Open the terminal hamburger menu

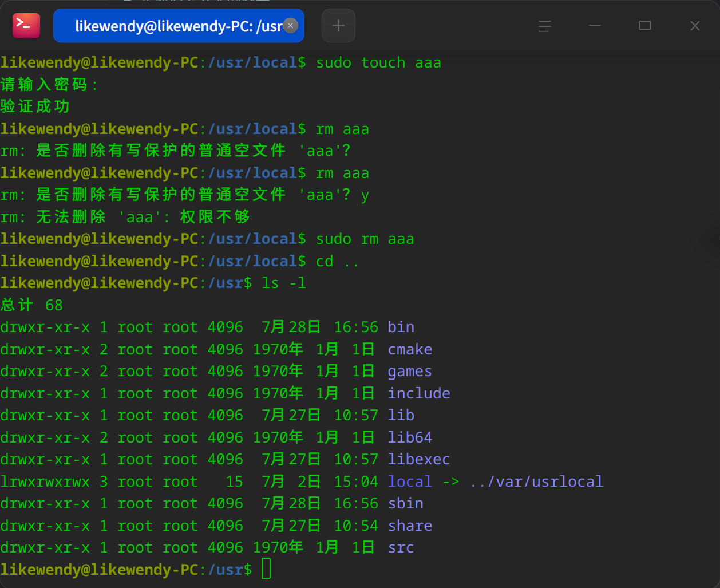pos(545,26)
